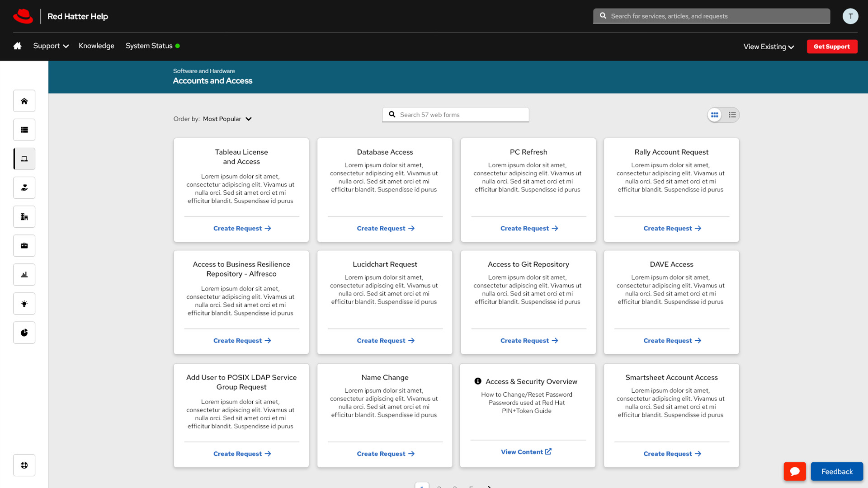Focus the Search 57 web forms field
868x488 pixels.
coord(455,115)
